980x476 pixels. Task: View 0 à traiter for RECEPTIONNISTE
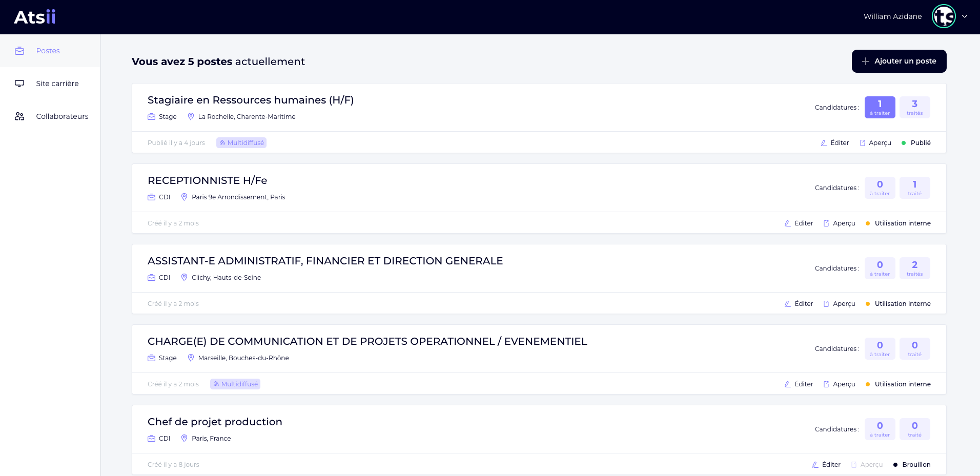tap(880, 188)
